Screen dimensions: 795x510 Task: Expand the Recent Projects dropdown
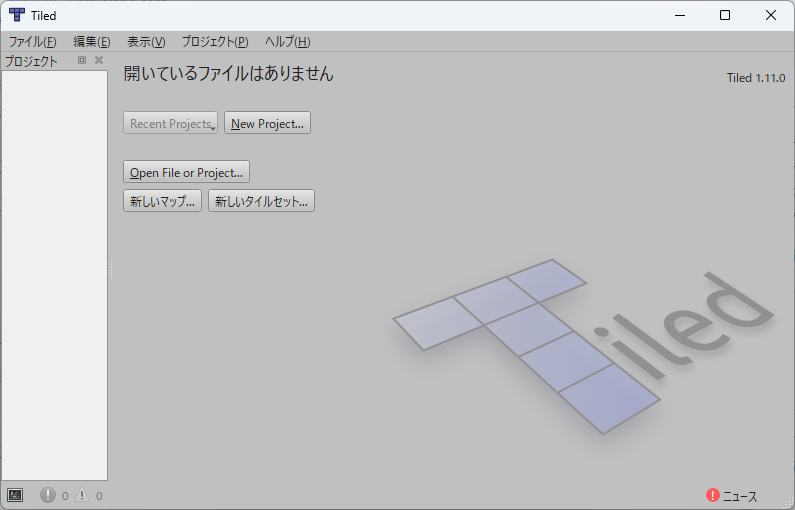[170, 123]
